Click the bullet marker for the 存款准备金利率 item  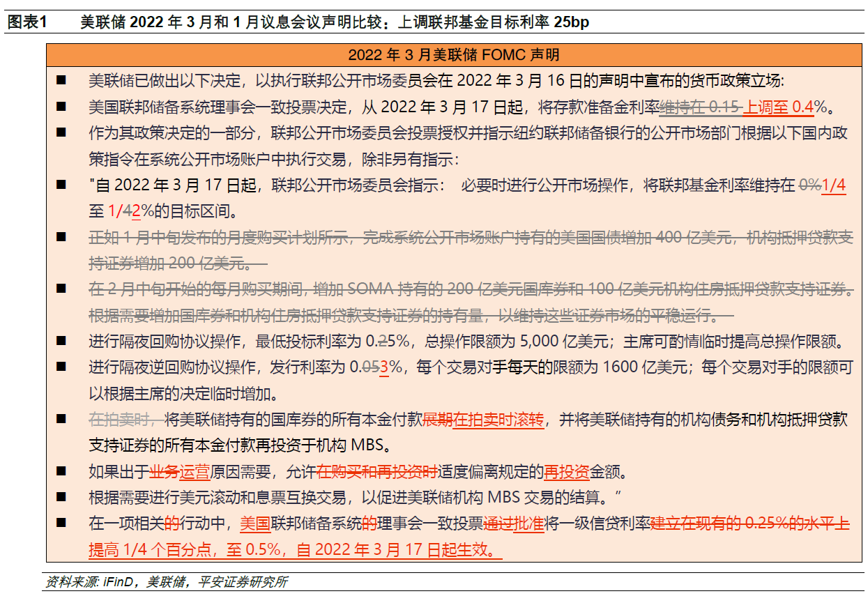63,107
